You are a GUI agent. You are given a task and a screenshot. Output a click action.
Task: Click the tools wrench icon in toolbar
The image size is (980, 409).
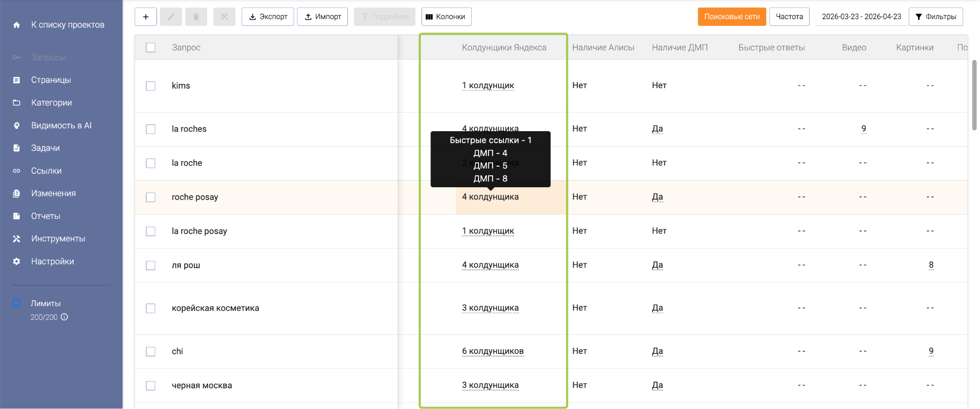[x=224, y=17]
